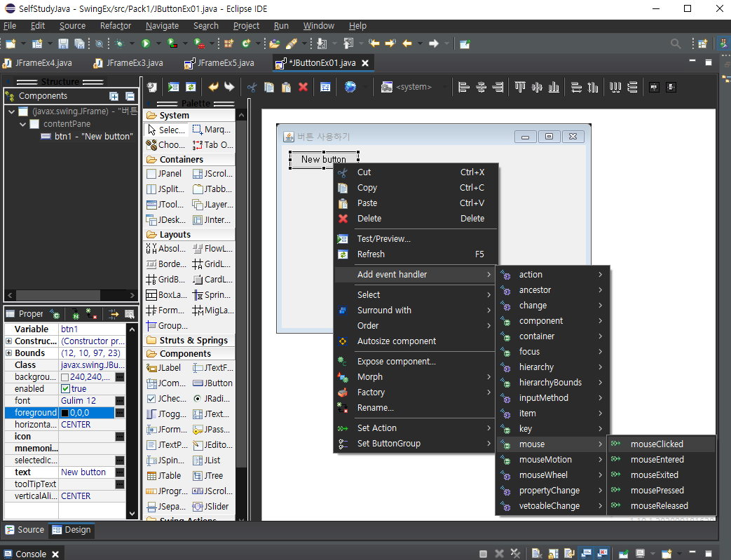The image size is (731, 560).
Task: Click the Components tree horizontal scrollbar
Action: (x=58, y=295)
